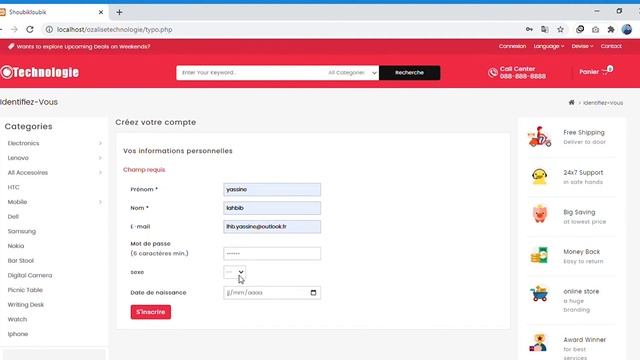Click the camera extension icon
This screenshot has height=360, width=640.
coord(596,29)
